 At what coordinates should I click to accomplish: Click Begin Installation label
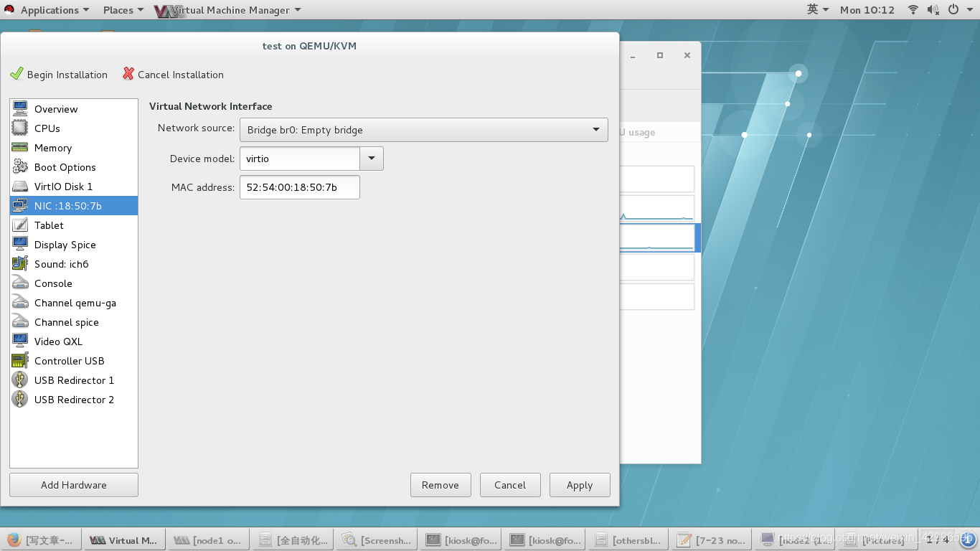coord(67,75)
